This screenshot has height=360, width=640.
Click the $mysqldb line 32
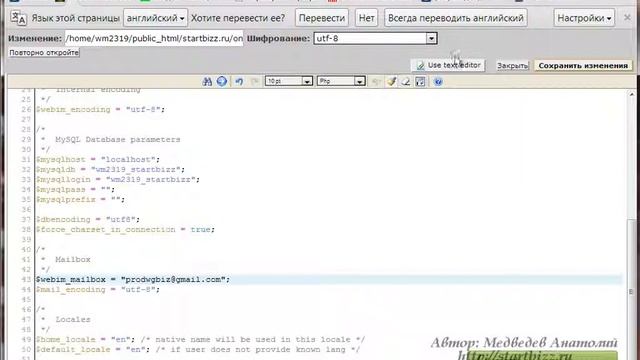point(110,169)
